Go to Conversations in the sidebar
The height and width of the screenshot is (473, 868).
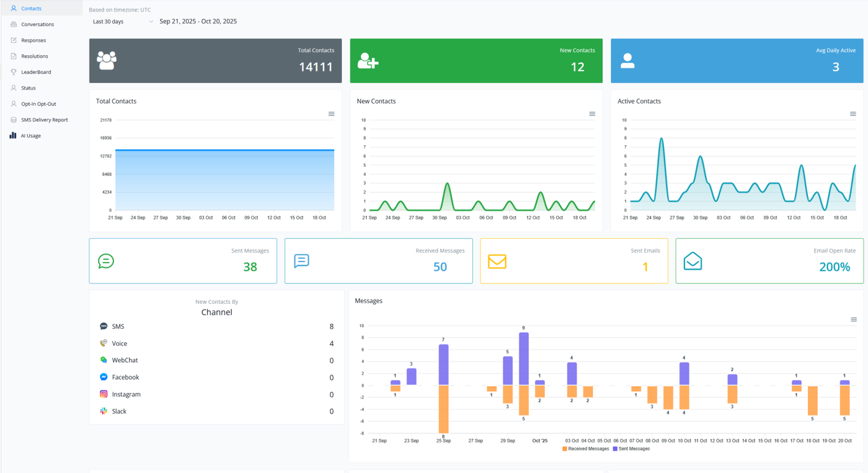click(37, 24)
